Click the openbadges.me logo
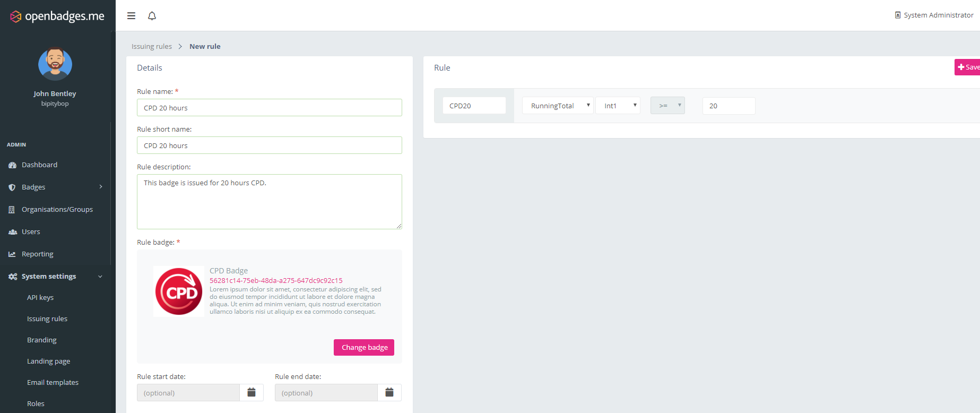This screenshot has width=980, height=413. 57,16
